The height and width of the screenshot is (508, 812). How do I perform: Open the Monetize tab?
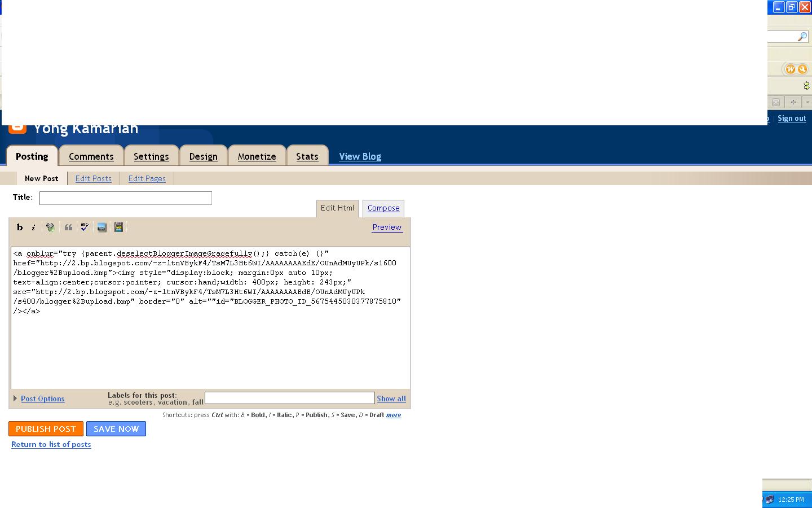257,156
